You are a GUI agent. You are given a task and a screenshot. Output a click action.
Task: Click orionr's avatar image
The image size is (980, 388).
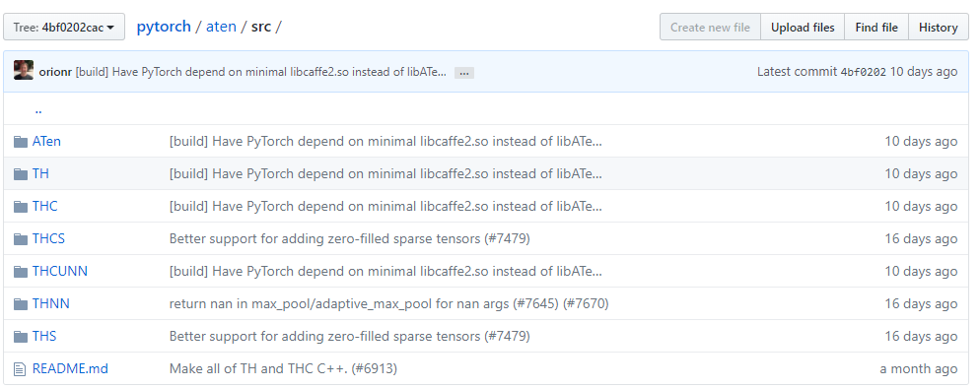[x=24, y=71]
